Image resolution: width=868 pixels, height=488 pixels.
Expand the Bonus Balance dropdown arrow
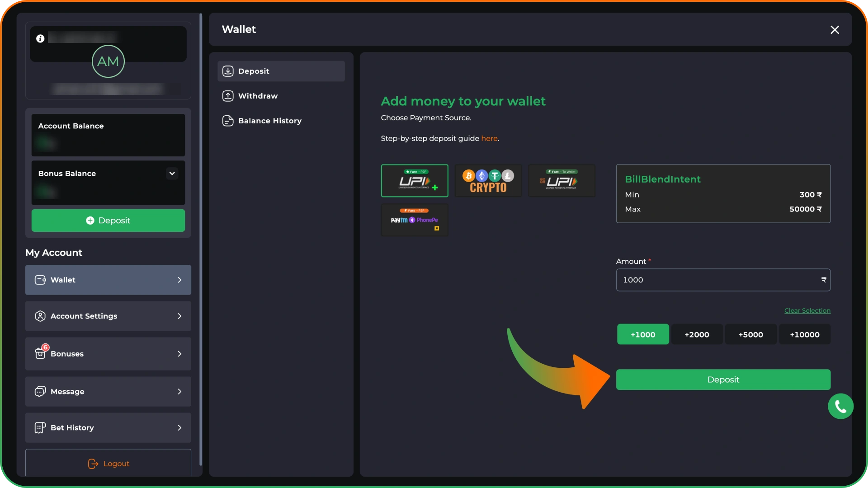click(x=172, y=174)
